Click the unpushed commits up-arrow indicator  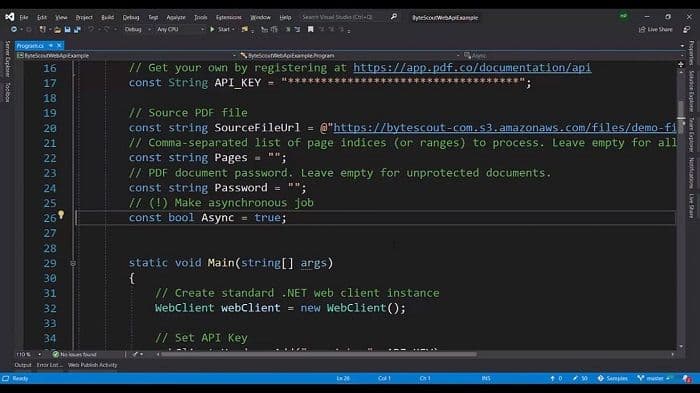tap(556, 379)
